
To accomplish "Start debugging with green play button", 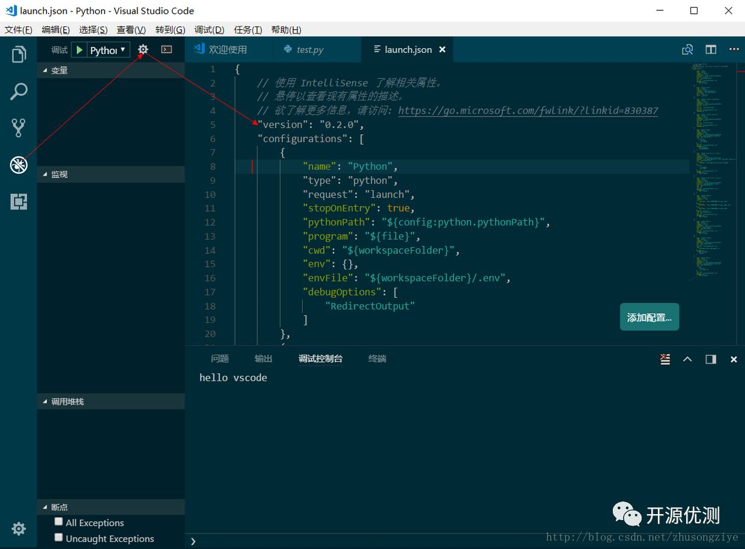I will pos(80,49).
